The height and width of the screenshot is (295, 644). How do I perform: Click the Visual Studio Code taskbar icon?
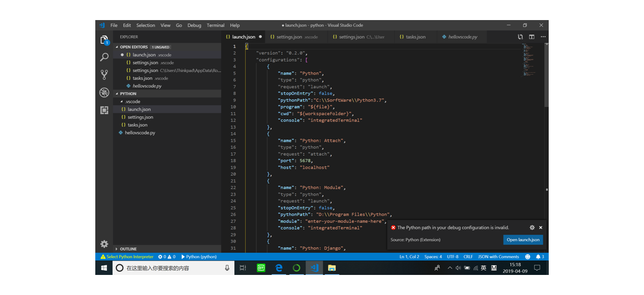pyautogui.click(x=314, y=268)
